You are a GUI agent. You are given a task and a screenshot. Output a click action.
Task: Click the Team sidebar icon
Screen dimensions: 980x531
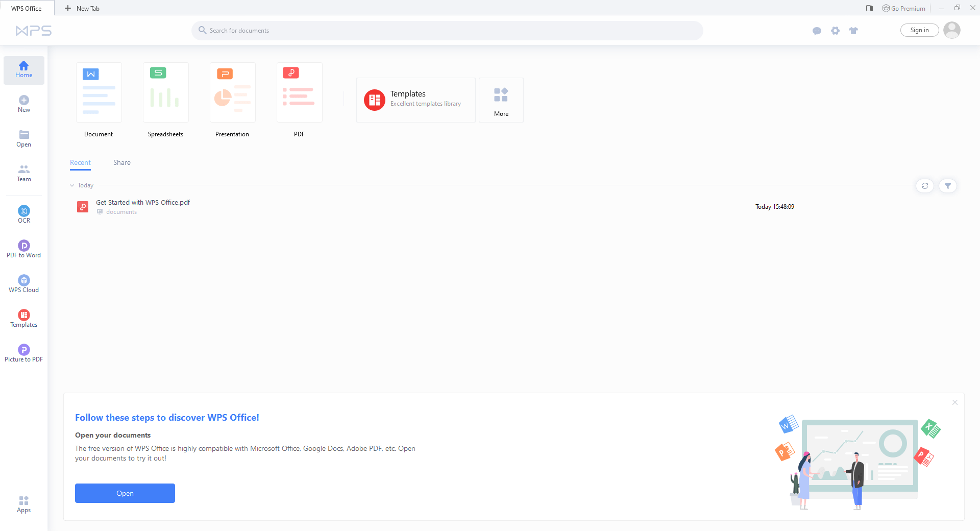[24, 173]
